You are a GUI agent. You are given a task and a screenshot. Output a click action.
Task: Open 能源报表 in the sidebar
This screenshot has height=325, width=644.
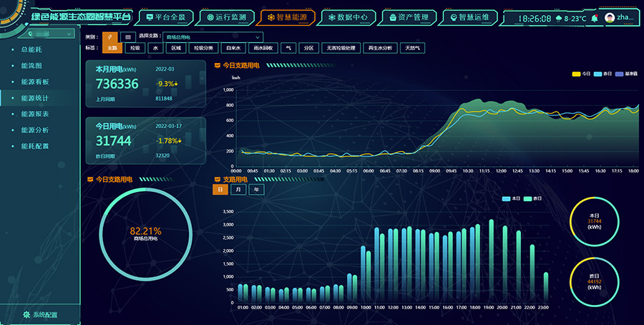point(34,114)
